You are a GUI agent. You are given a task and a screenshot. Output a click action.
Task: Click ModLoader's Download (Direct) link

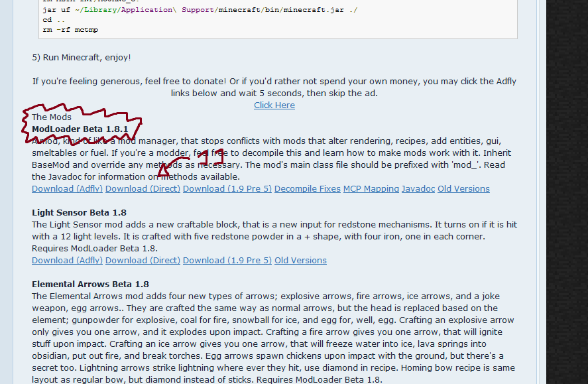tap(143, 189)
